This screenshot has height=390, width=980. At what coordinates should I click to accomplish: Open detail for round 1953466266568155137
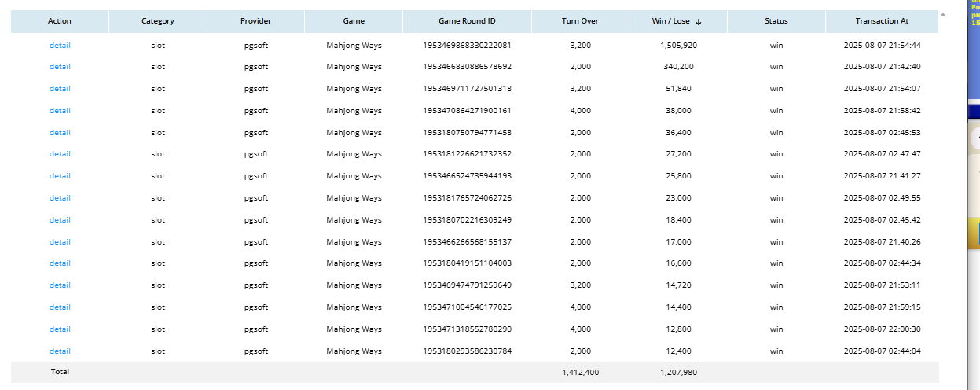[60, 242]
